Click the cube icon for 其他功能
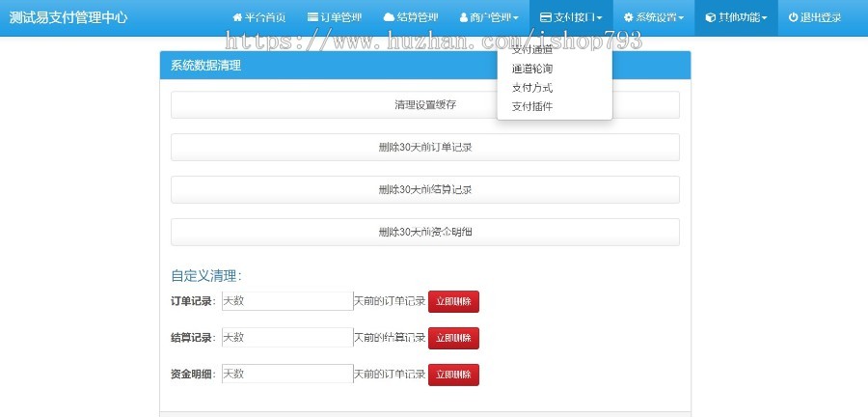The image size is (868, 417). 711,17
